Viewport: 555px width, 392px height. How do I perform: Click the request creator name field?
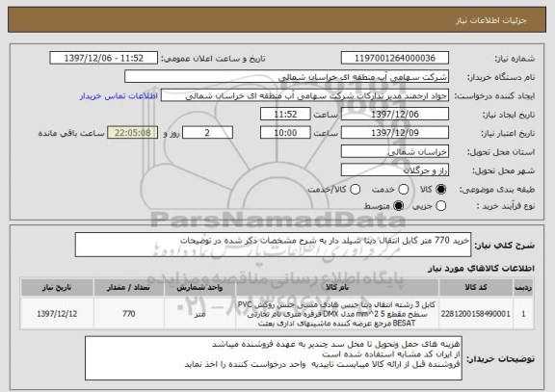[304, 95]
